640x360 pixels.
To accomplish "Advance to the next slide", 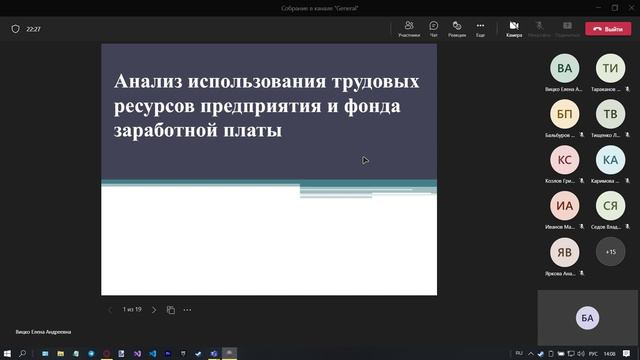I will 154,310.
